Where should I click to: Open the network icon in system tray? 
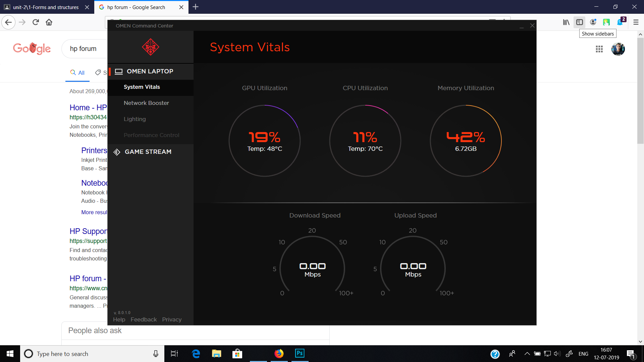pos(547,354)
